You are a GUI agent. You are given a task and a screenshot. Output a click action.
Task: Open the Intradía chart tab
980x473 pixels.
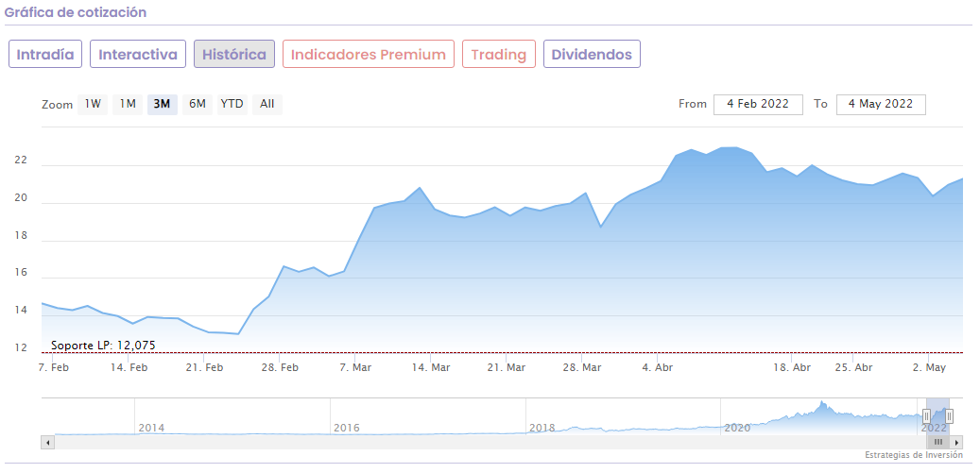click(45, 55)
